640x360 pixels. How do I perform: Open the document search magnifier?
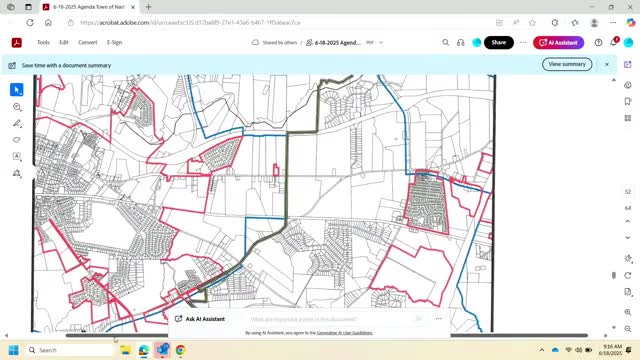[x=446, y=42]
